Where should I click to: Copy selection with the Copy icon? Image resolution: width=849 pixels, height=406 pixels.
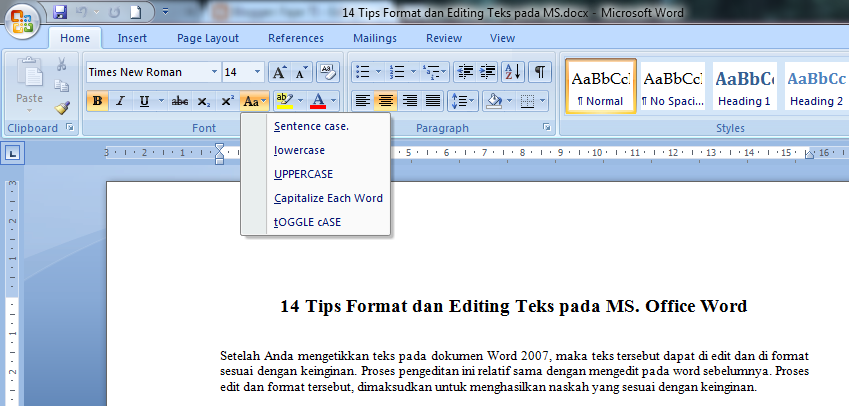(x=61, y=86)
